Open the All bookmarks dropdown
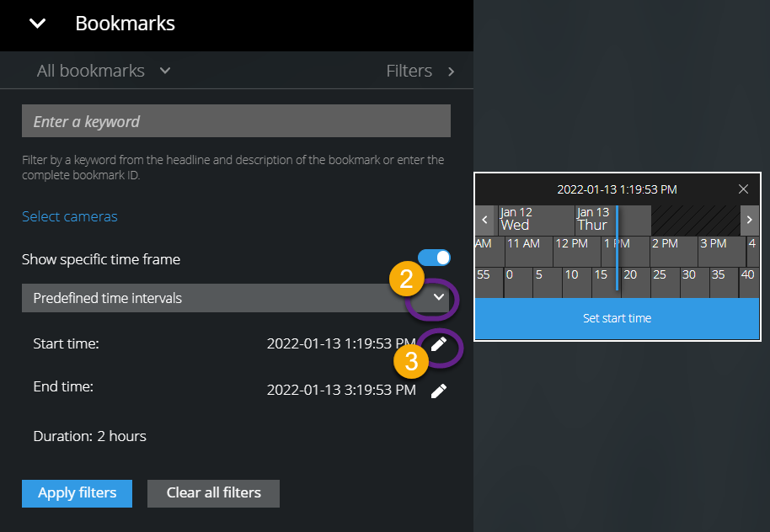The width and height of the screenshot is (770, 532). point(104,71)
